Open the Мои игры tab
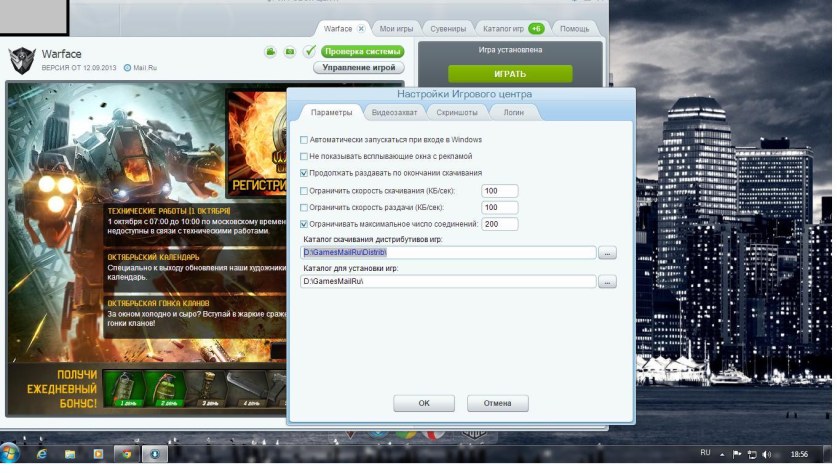840x473 pixels. pos(396,28)
